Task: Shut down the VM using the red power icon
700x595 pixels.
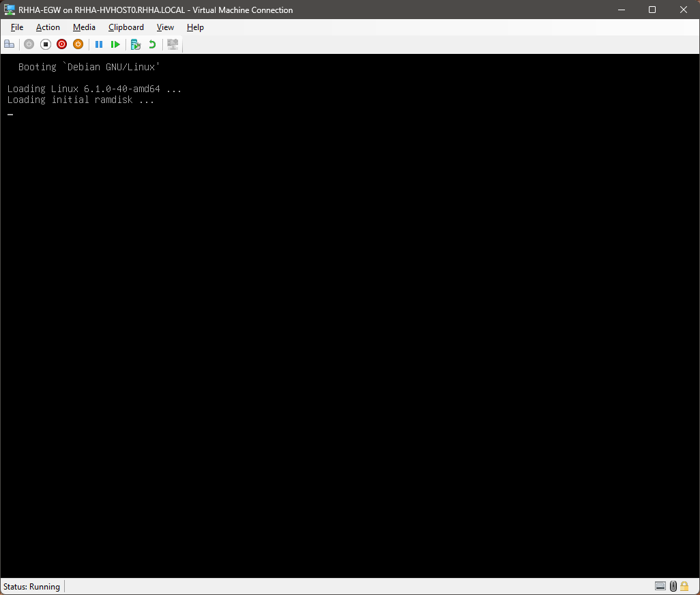Action: pyautogui.click(x=61, y=44)
